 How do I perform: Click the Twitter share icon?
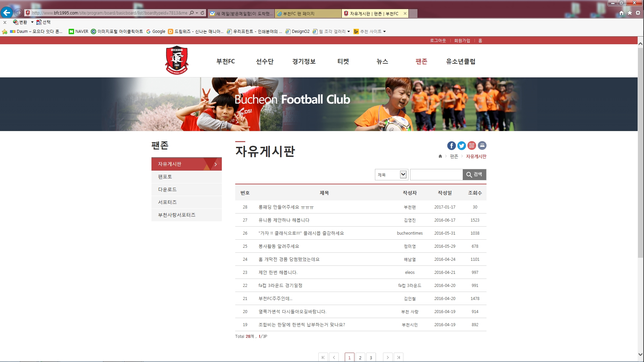[461, 145]
